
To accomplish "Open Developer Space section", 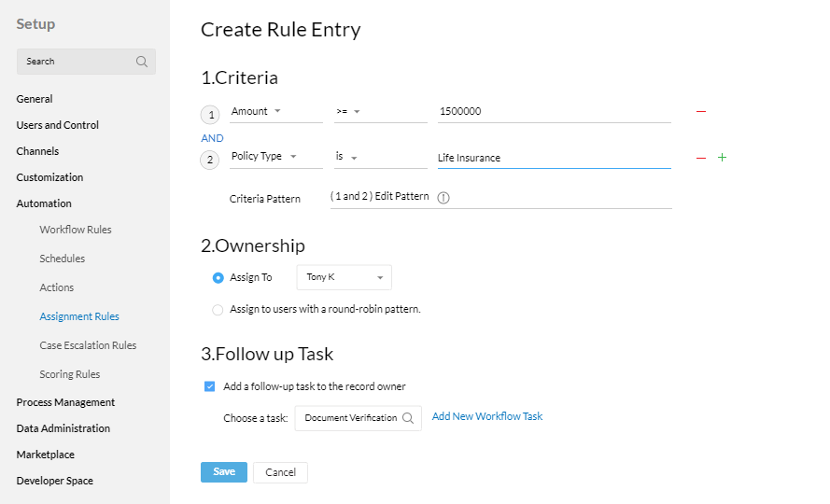I will 55,481.
